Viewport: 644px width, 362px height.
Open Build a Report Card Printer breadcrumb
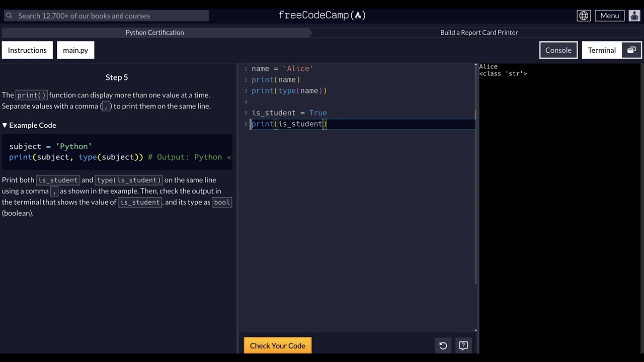(479, 32)
